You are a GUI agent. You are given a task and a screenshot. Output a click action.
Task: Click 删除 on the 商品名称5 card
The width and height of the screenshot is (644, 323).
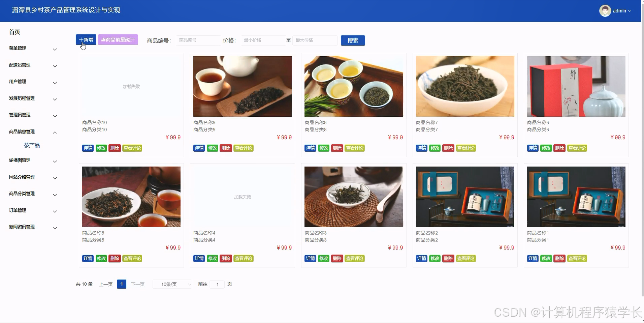click(115, 258)
